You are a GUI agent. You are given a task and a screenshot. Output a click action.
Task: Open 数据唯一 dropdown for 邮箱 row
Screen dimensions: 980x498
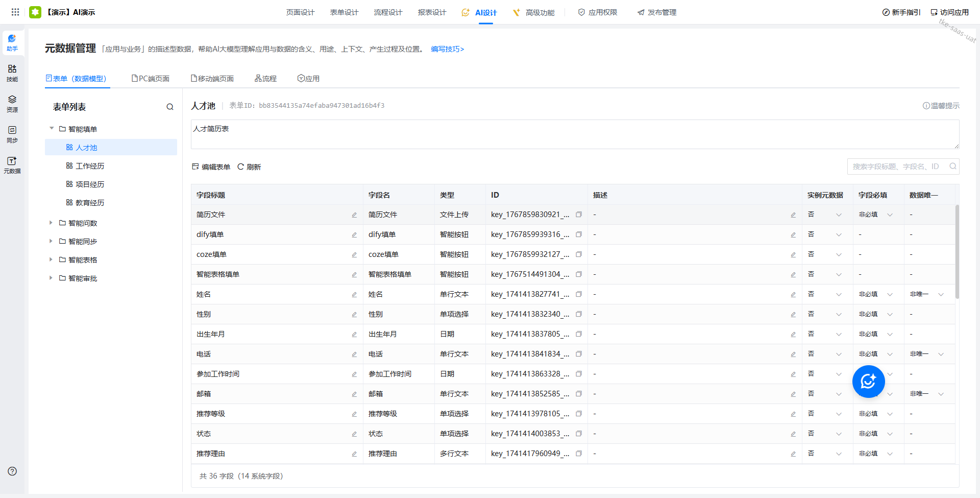[x=927, y=394]
